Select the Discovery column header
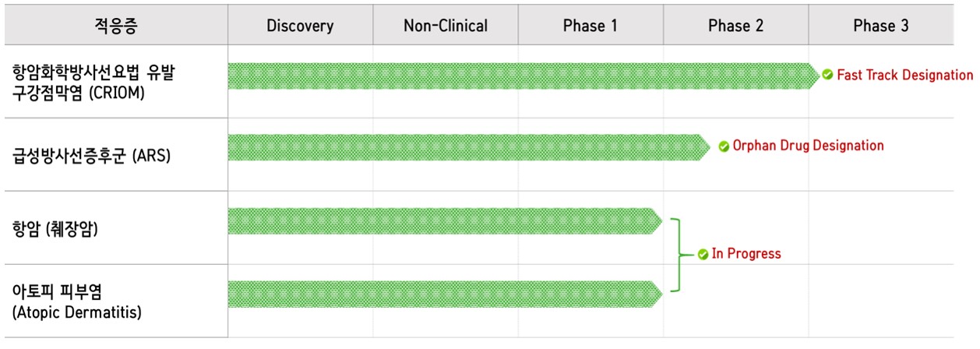Viewport: 980px width, 349px height. (300, 26)
